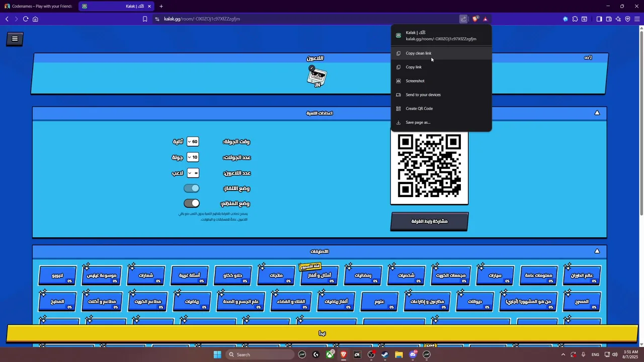Screen dimensions: 644x362
Task: Open the players count dropdown showing ∞
Action: pyautogui.click(x=193, y=173)
